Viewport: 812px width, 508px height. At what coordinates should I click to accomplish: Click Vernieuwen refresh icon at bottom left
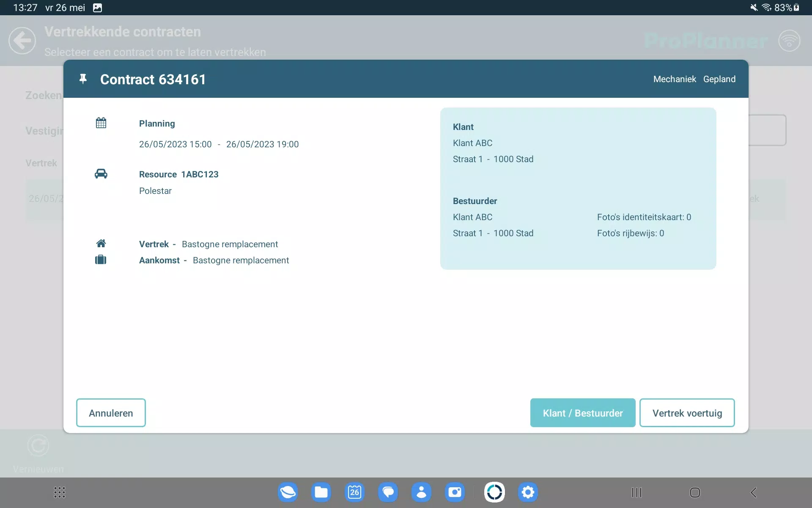click(38, 445)
